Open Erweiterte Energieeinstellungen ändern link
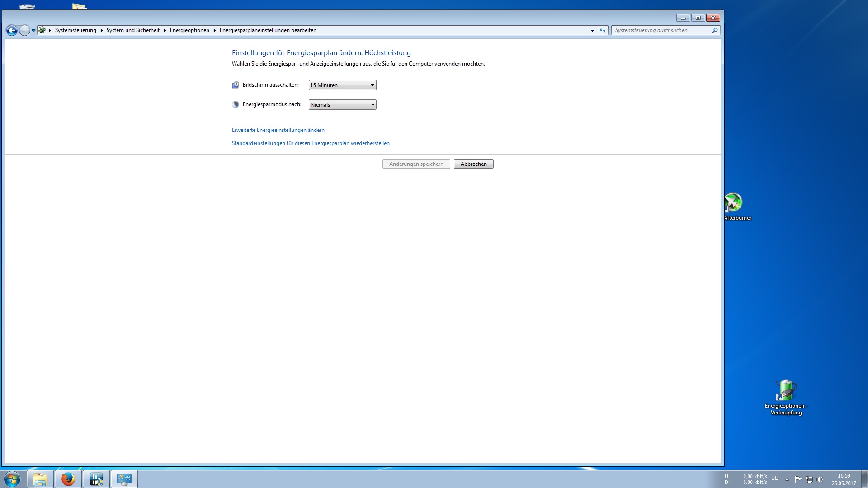The width and height of the screenshot is (868, 488). pyautogui.click(x=278, y=130)
